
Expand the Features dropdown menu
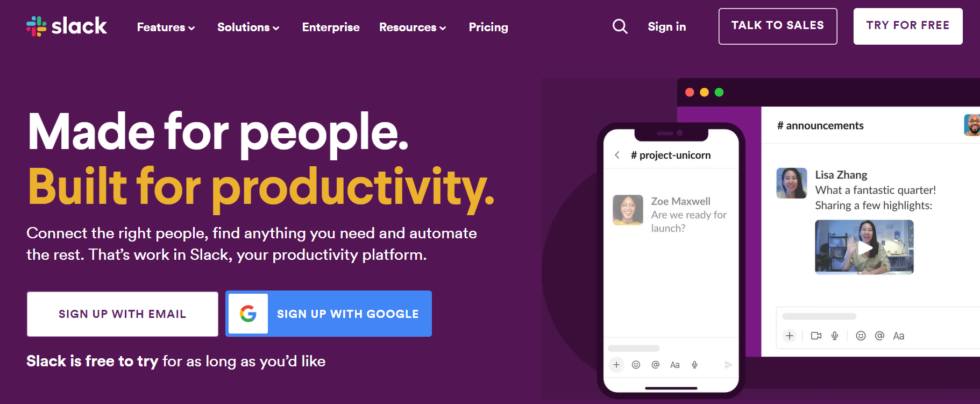[x=166, y=27]
